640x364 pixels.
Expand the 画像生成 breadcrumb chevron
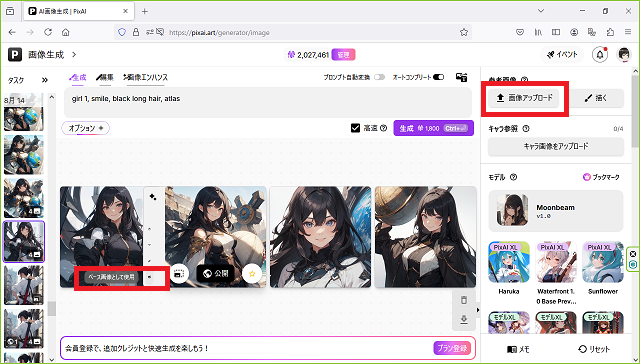coord(74,55)
